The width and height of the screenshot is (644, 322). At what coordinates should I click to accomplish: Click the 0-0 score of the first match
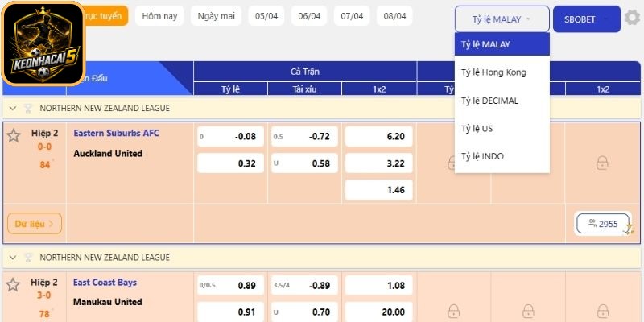[x=45, y=147]
